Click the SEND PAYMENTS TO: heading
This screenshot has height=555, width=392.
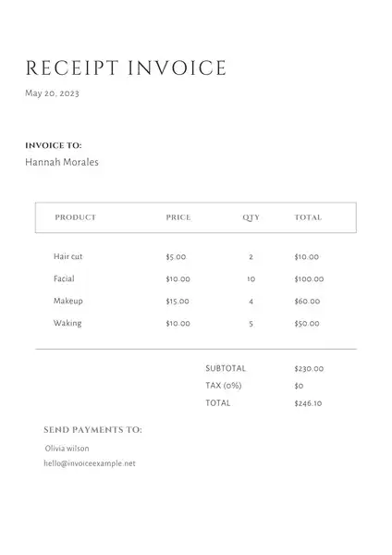point(92,430)
